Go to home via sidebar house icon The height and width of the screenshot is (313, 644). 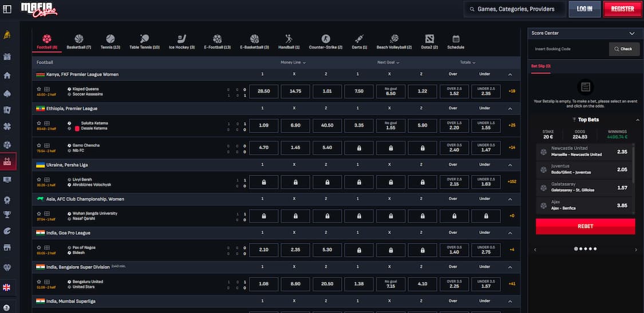(7, 75)
